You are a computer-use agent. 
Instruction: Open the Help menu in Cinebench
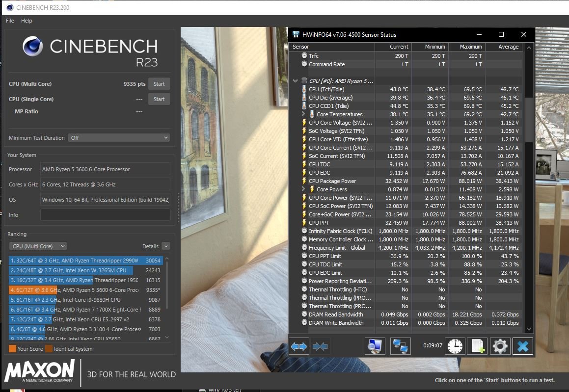coord(27,21)
